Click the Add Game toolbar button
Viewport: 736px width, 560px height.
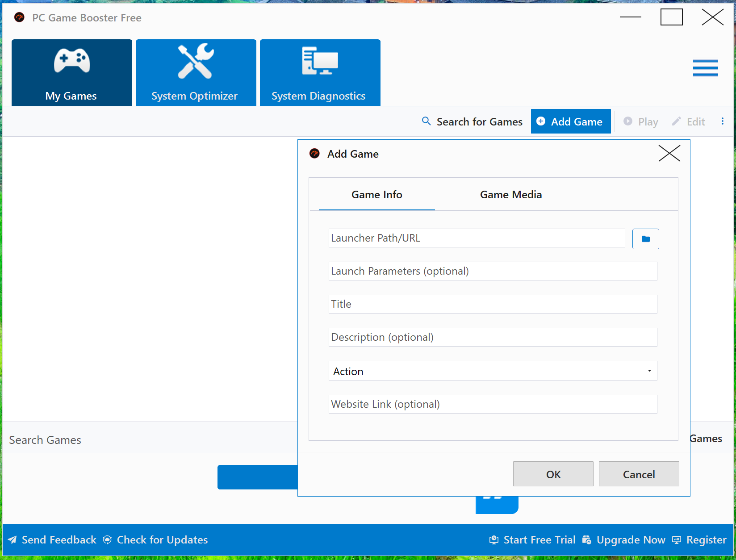571,121
